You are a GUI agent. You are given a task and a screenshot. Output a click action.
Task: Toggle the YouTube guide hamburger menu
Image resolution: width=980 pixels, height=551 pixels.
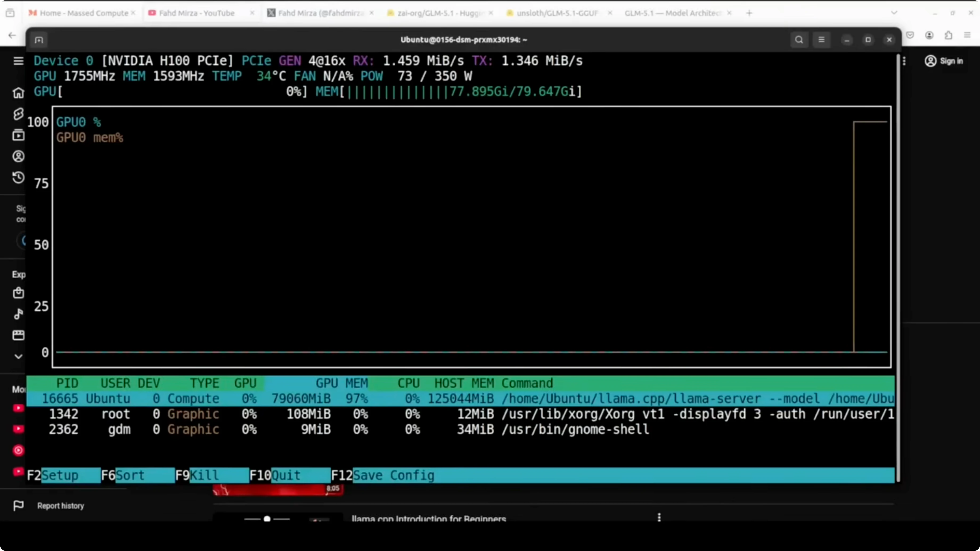click(18, 61)
